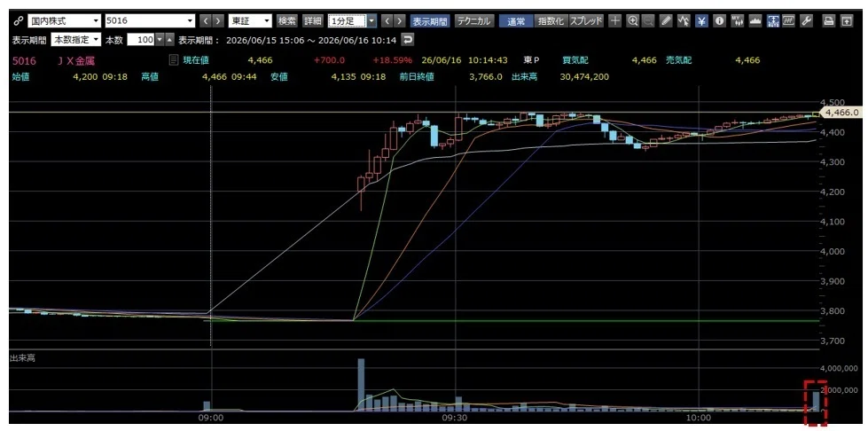The image size is (868, 431).
Task: Click the 売気配 ask value 4,466
Action: pyautogui.click(x=748, y=59)
